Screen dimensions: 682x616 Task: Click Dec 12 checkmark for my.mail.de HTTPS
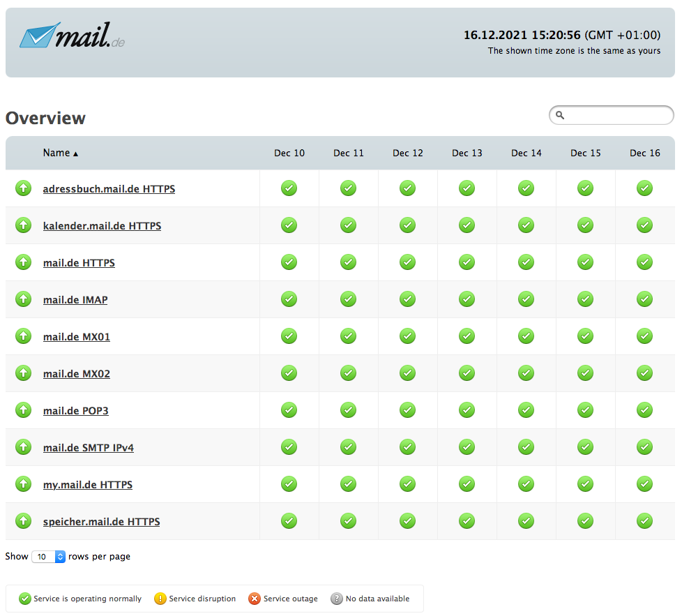[407, 484]
